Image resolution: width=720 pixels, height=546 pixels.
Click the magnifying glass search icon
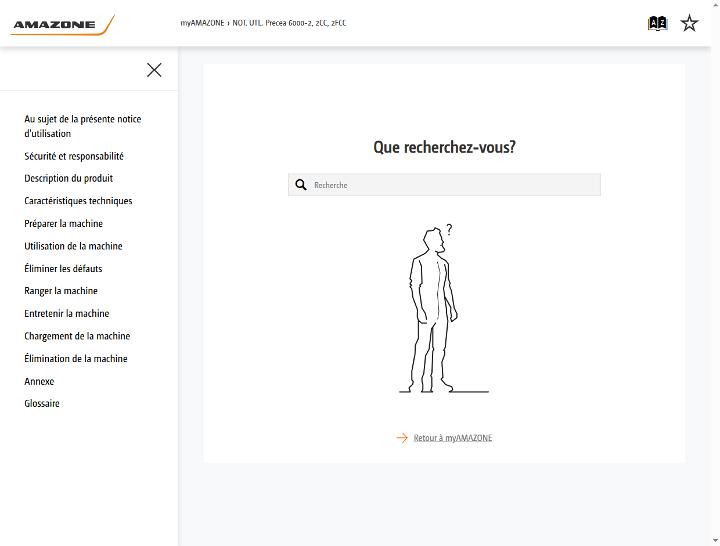301,185
